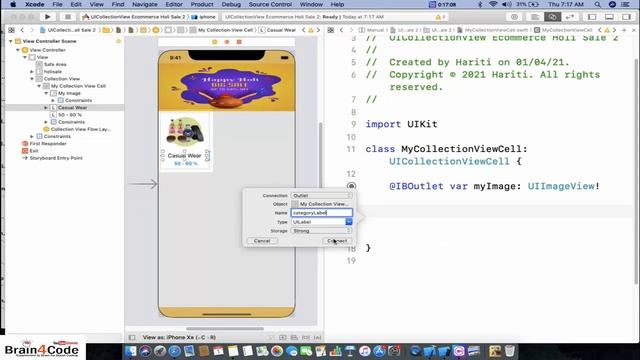Screen dimensions: 640x360
Task: Open the Navigate menu
Action: click(145, 4)
